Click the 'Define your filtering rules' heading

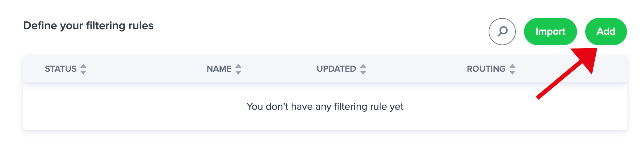88,26
